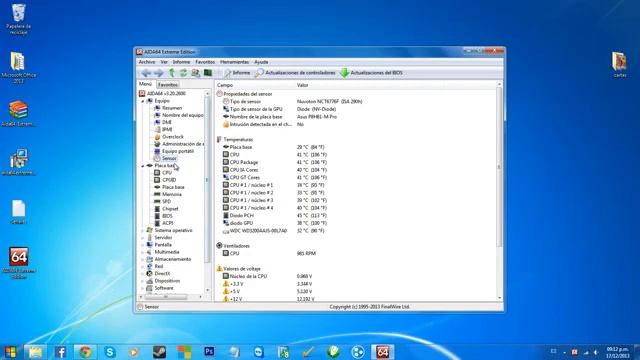Open AIDA64 Extreme Edition desktop shortcut
This screenshot has width=640, height=360.
pos(18,262)
